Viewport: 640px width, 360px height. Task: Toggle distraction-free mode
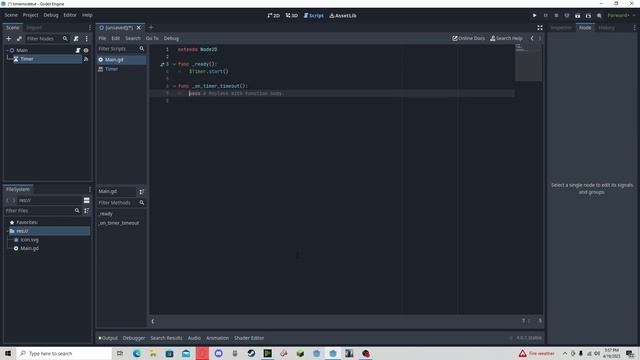tap(540, 28)
